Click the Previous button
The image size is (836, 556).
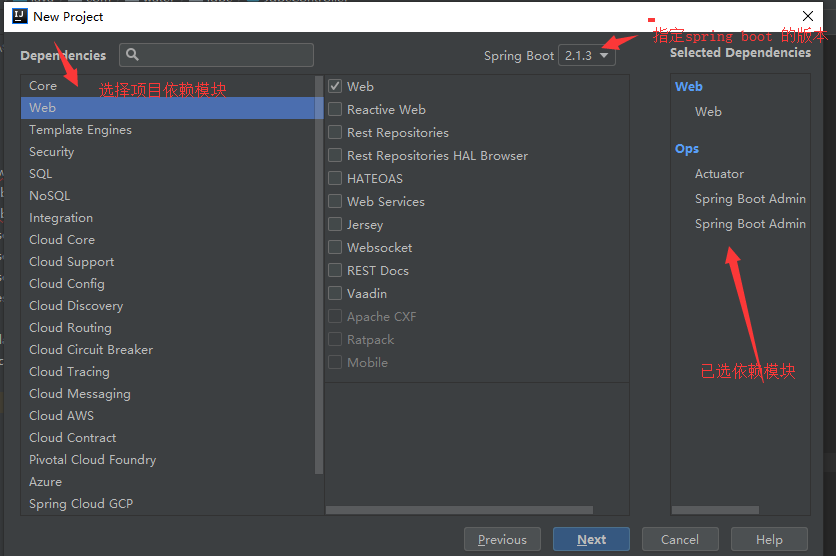pos(502,539)
